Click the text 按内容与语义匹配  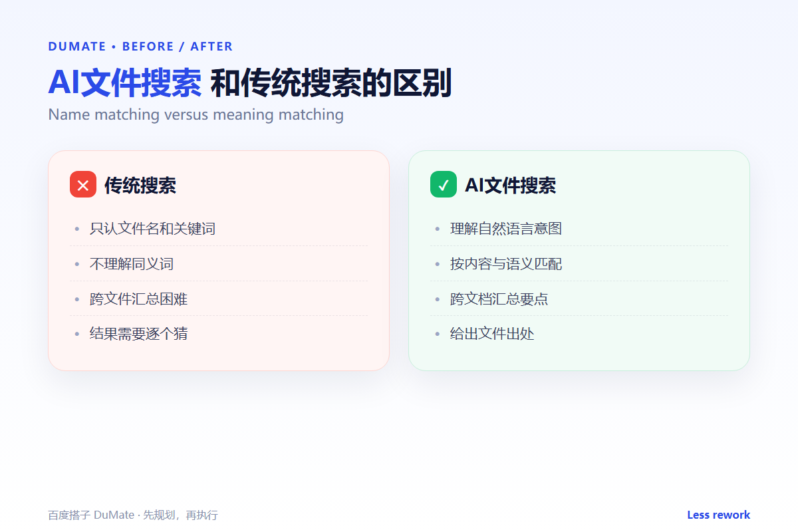tap(506, 264)
